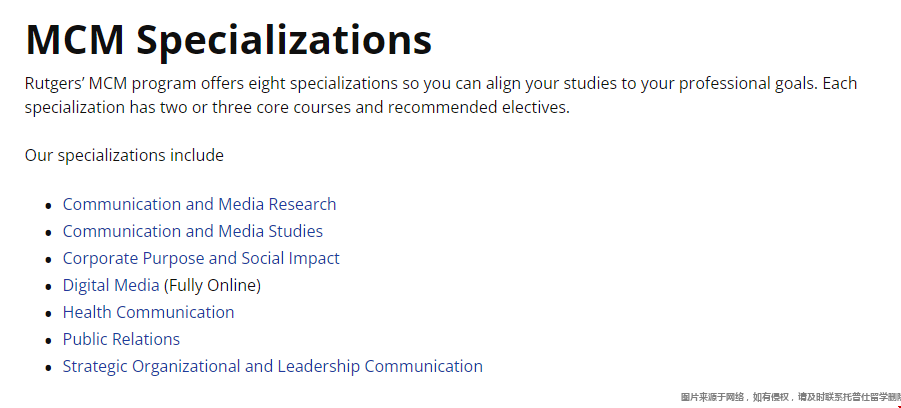Click the MCM Specializations heading
Image resolution: width=901 pixels, height=408 pixels.
pyautogui.click(x=228, y=39)
